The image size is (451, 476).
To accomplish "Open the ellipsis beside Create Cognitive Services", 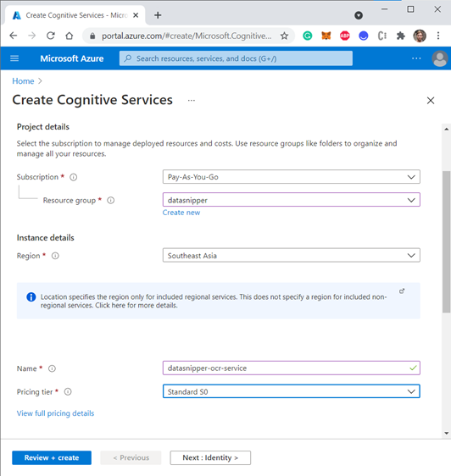I will pyautogui.click(x=191, y=101).
